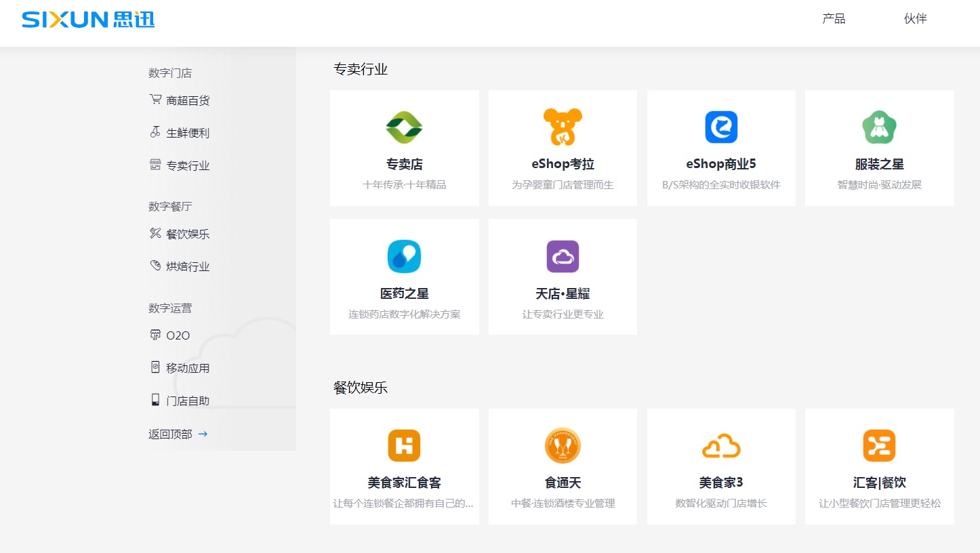Open the 产品 menu
980x553 pixels.
(834, 19)
